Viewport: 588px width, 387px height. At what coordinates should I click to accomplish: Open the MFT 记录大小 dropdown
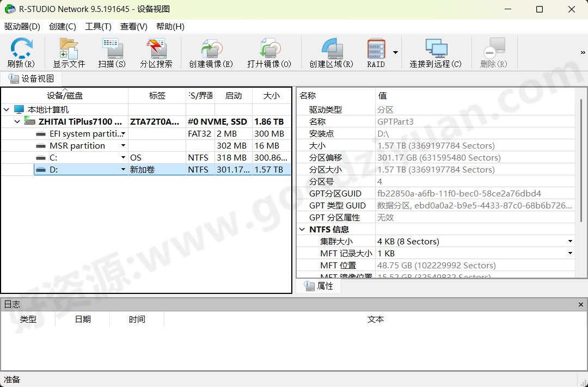coord(570,253)
